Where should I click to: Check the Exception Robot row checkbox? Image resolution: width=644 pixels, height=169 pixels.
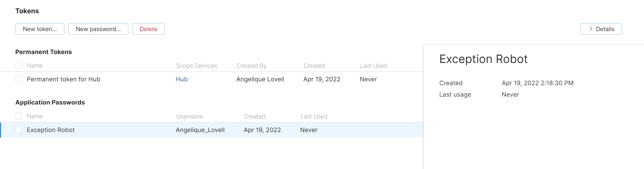pyautogui.click(x=19, y=130)
